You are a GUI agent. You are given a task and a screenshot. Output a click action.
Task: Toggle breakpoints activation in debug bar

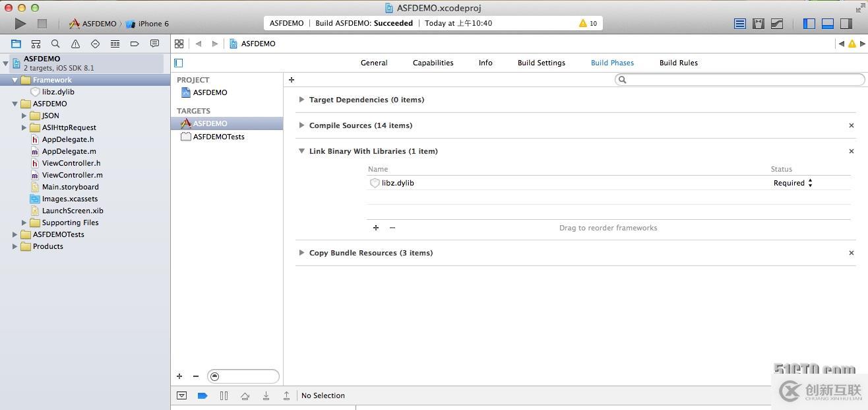(x=202, y=395)
